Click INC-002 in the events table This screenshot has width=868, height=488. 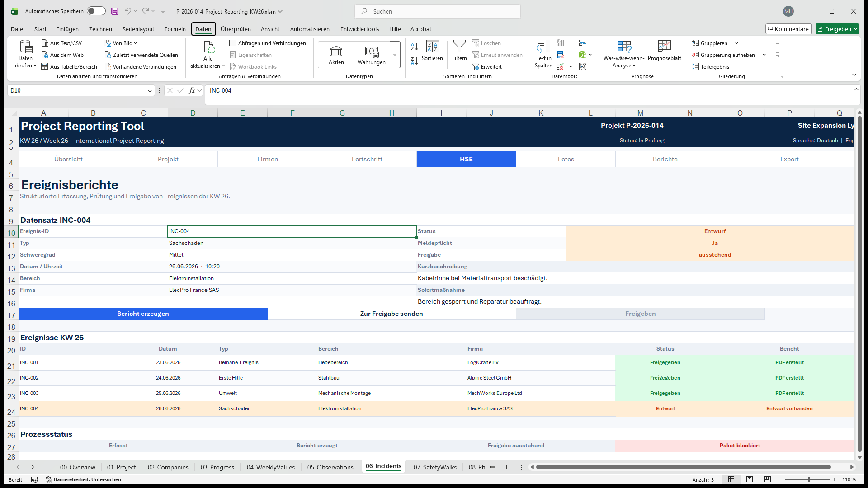[x=29, y=378]
